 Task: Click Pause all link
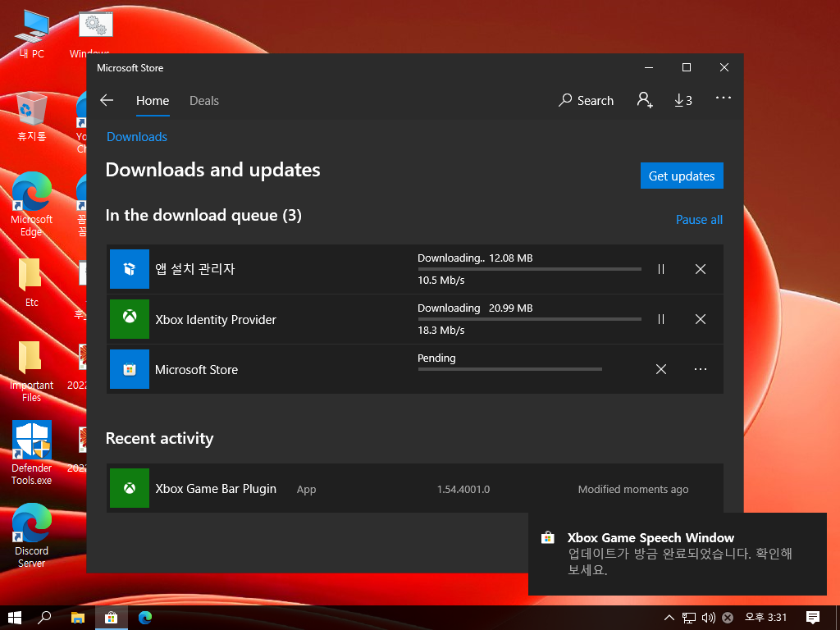pos(699,220)
